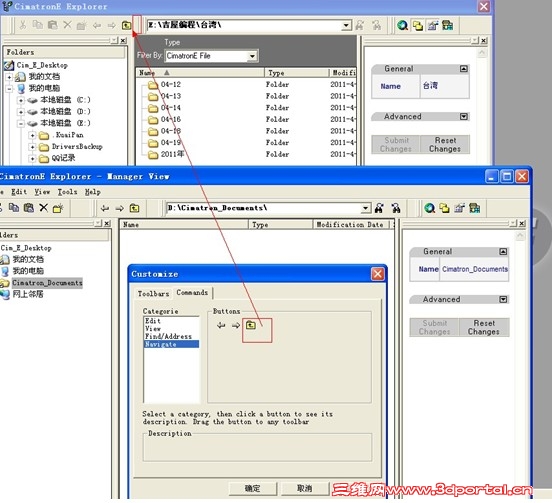
Task: Click Copy icon in back Explorer toolbar
Action: pyautogui.click(x=37, y=25)
